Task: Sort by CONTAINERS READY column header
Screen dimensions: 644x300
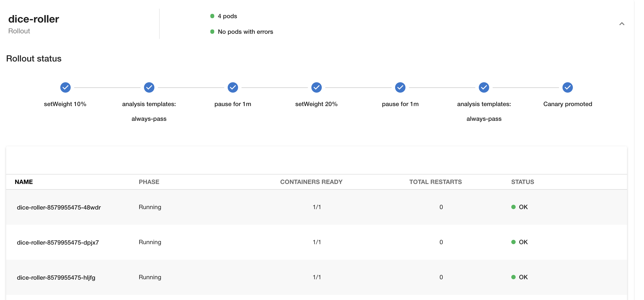Action: click(x=311, y=182)
